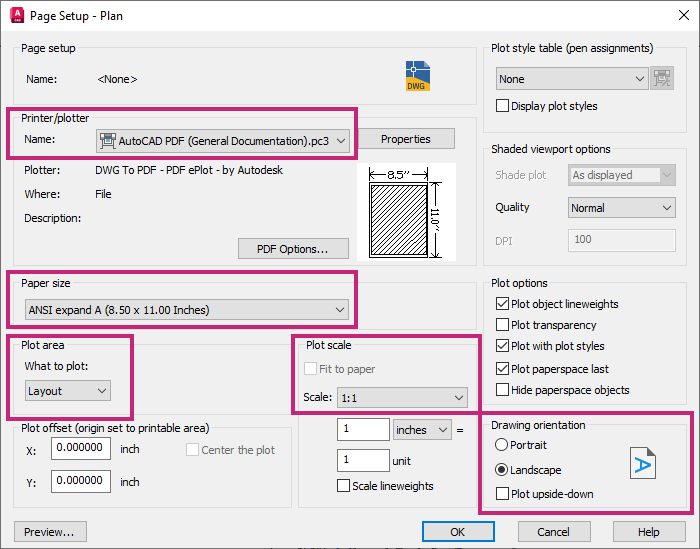Select Portrait orientation
Viewport: 700px width, 549px height.
tap(501, 445)
